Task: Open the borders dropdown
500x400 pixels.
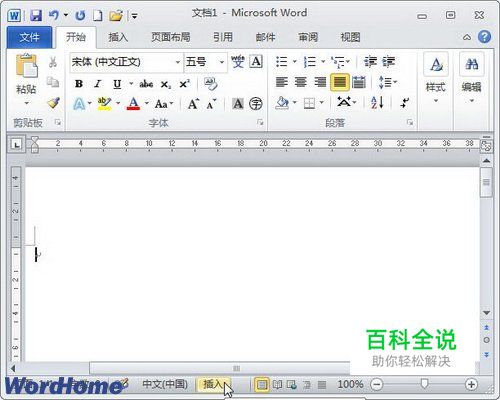Action: click(x=322, y=103)
